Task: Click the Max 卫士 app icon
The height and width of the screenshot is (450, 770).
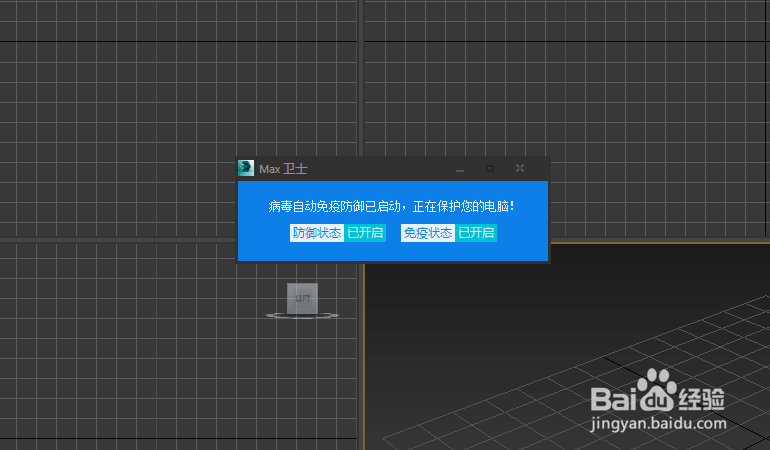Action: [246, 168]
